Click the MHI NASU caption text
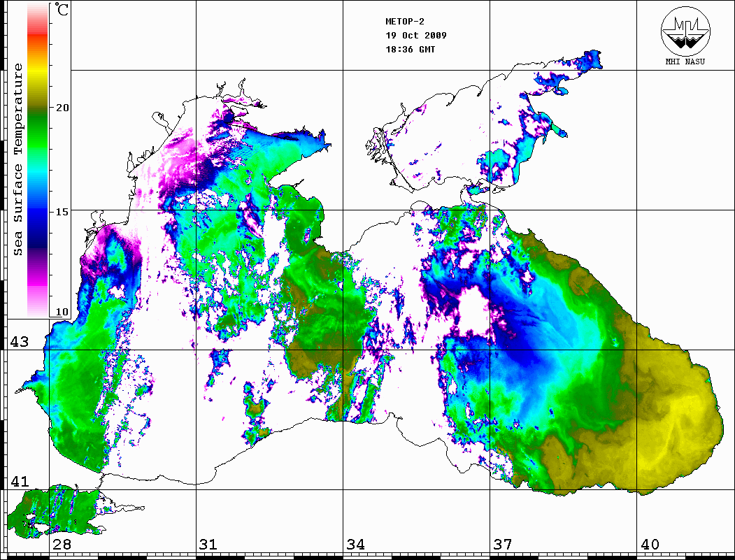 point(685,62)
